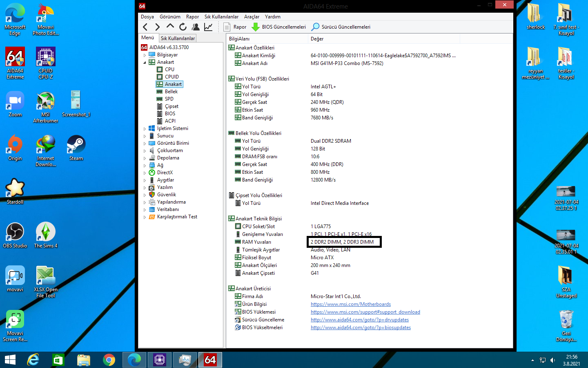
Task: Open MSI Afterburner desktop icon
Action: 46,107
